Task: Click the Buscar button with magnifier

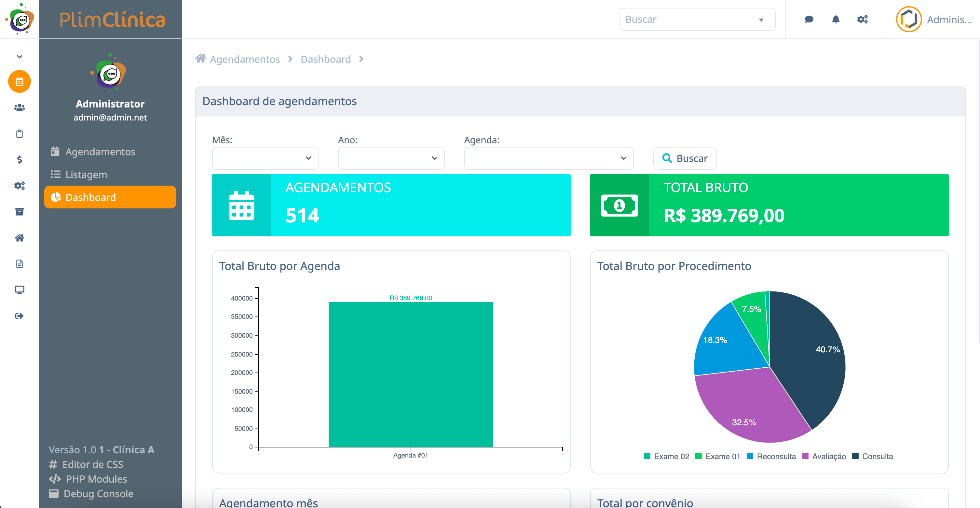Action: 685,158
